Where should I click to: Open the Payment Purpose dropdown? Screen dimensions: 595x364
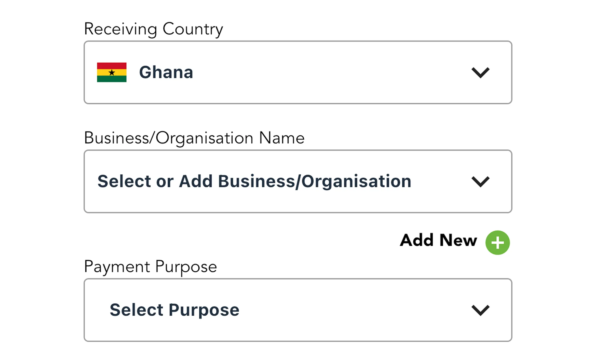coord(297,310)
